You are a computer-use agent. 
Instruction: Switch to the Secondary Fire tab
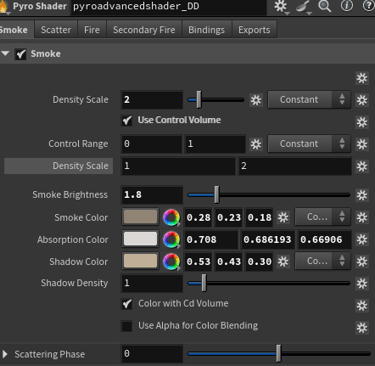click(x=144, y=30)
